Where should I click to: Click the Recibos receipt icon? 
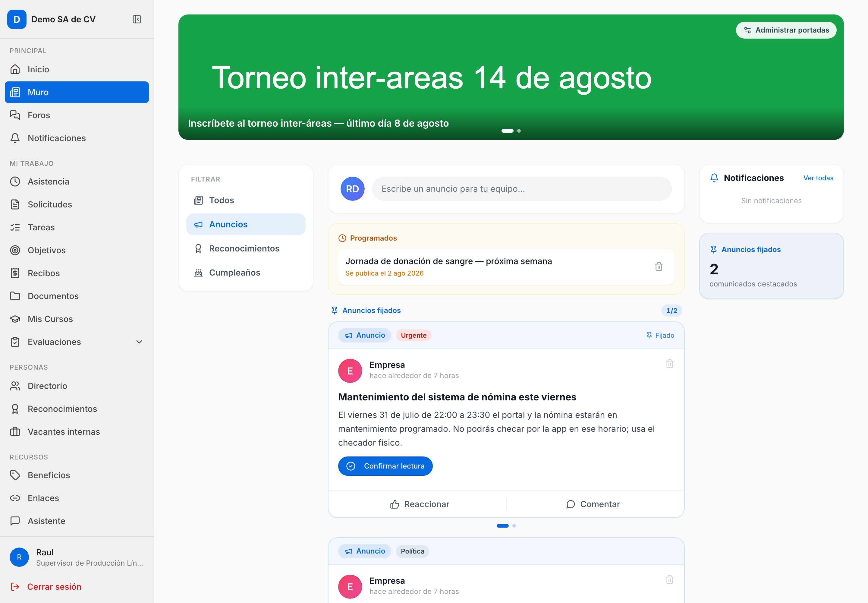pos(15,273)
